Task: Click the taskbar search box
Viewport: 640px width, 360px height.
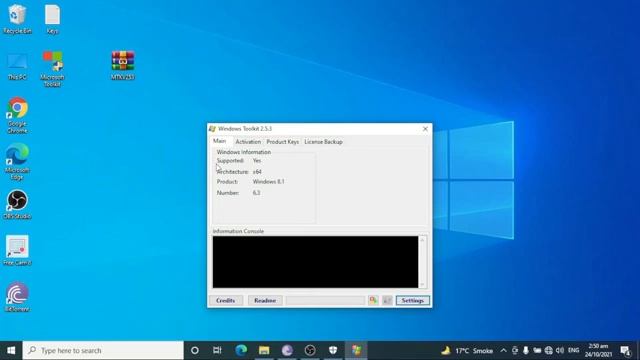Action: [103, 350]
